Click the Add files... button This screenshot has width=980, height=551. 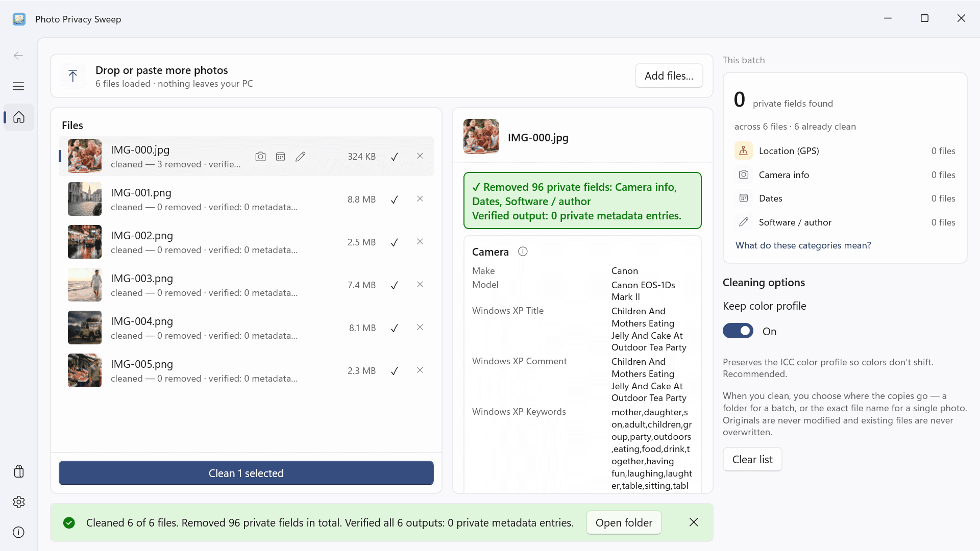pyautogui.click(x=669, y=76)
